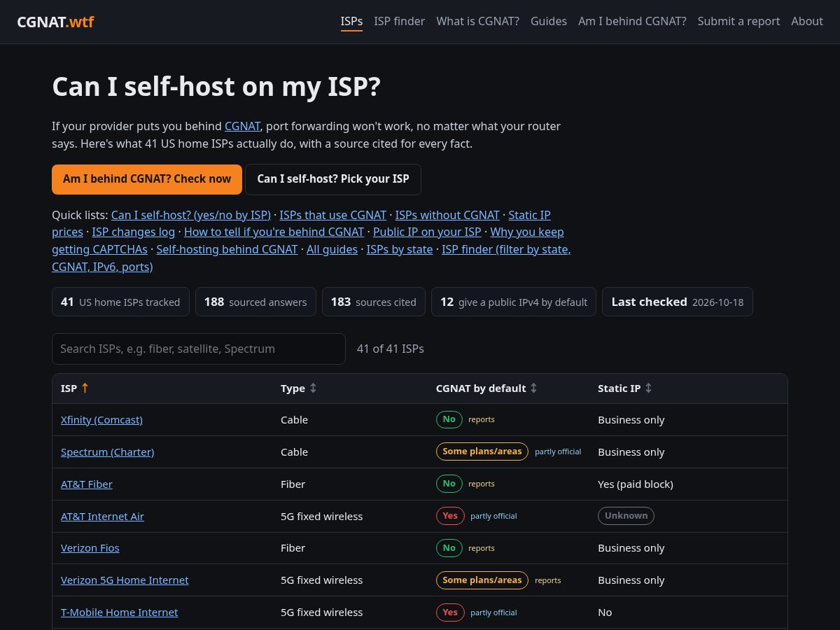This screenshot has height=630, width=840.
Task: Open ISP changes log link
Action: tap(134, 232)
